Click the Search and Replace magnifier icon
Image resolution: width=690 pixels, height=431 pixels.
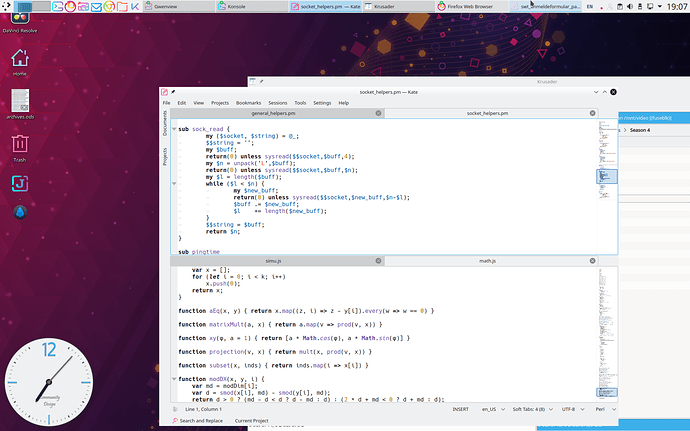click(175, 420)
